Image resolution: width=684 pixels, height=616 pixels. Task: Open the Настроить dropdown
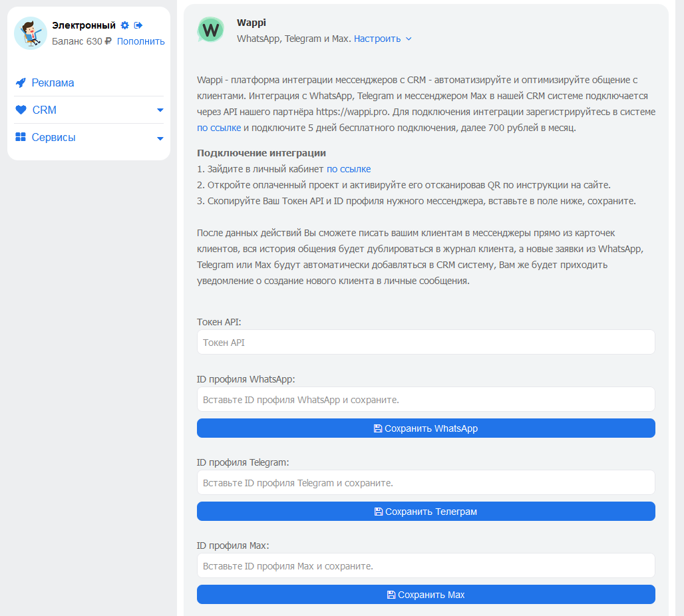click(x=383, y=39)
